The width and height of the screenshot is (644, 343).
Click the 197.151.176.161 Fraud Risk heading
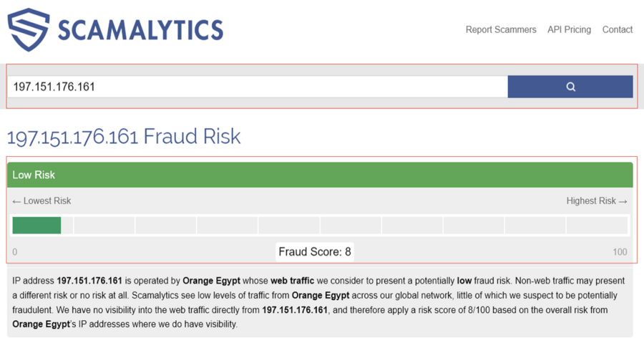tap(124, 137)
